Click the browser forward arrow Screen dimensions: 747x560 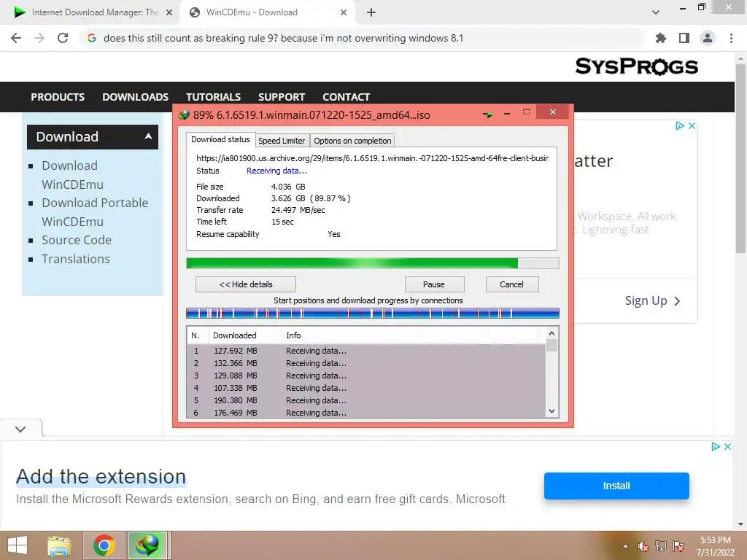coord(39,38)
